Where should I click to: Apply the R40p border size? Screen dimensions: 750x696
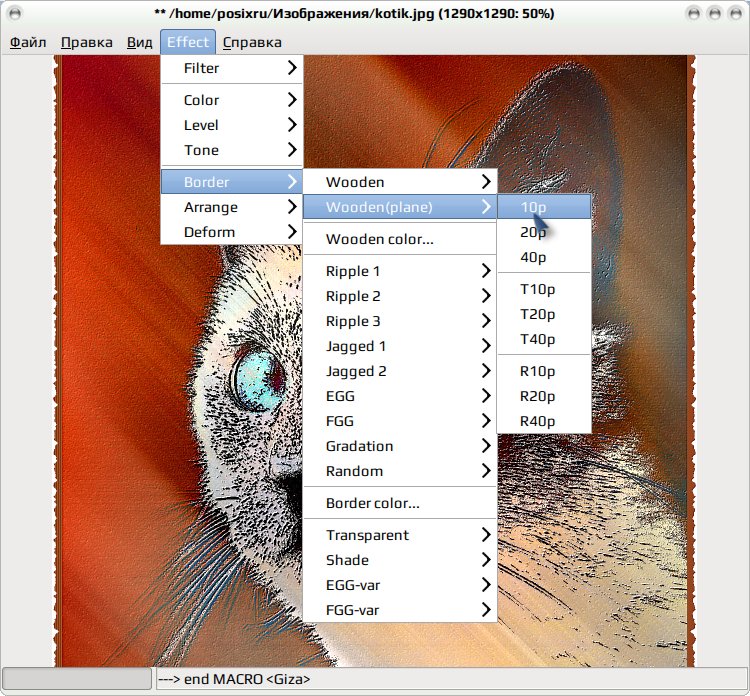(544, 420)
